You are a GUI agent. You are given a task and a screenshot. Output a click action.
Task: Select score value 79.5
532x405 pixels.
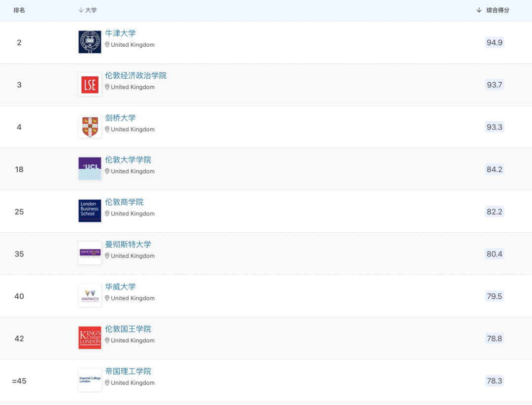pyautogui.click(x=495, y=296)
